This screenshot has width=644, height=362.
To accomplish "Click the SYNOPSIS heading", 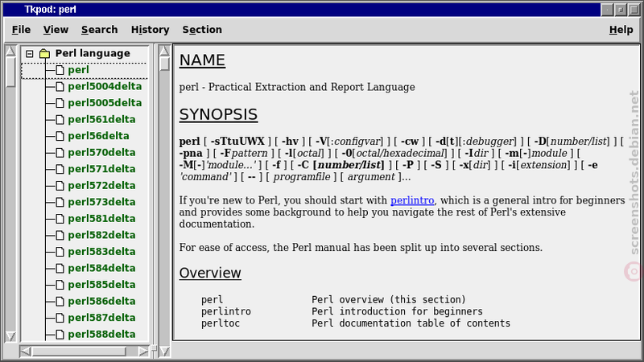I will tap(218, 114).
